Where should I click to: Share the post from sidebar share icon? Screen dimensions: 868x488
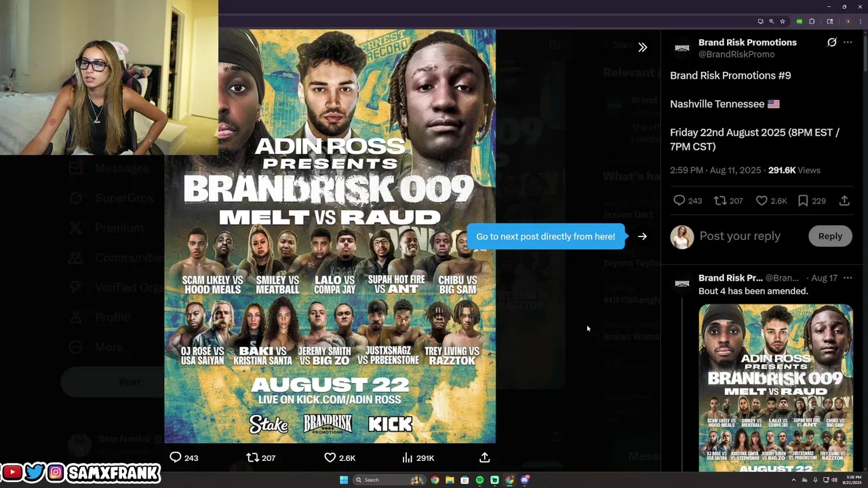[x=844, y=201]
